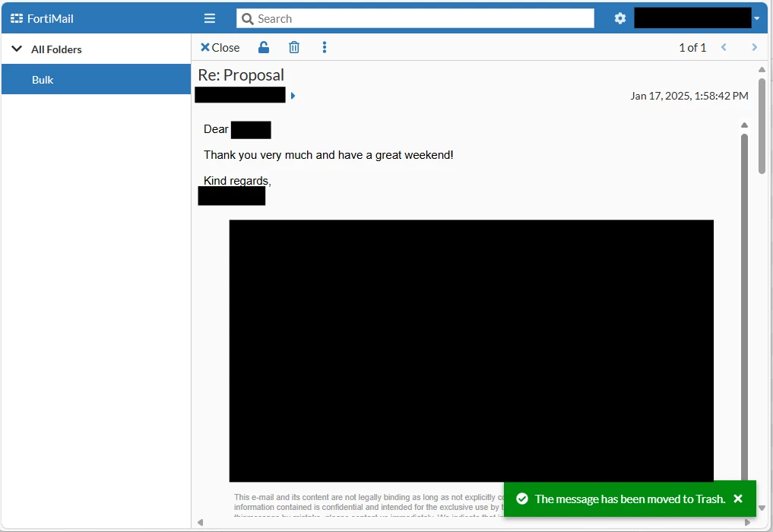The image size is (773, 532).
Task: Click the search magnifier icon
Action: [x=248, y=19]
